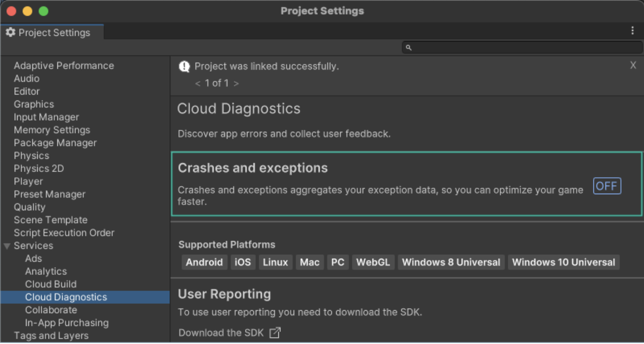Screen dimensions: 644x344
Task: Go to next notification with right arrow
Action: tap(236, 83)
